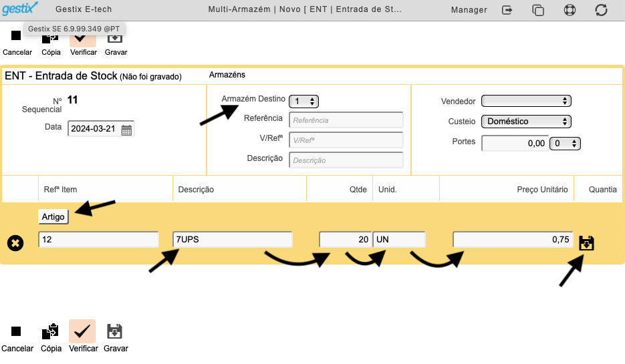625x364 pixels.
Task: Click the top Gravar save icon
Action: (x=115, y=38)
